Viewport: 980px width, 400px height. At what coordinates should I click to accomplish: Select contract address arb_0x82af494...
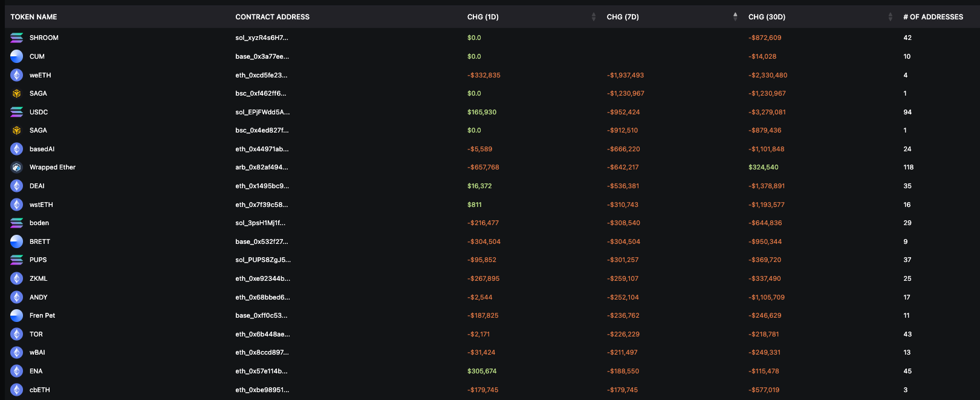(262, 168)
